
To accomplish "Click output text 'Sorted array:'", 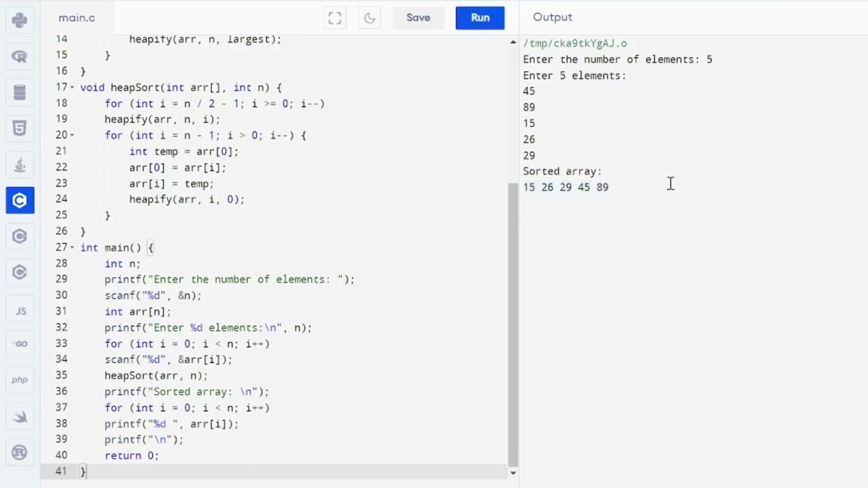I will 562,171.
